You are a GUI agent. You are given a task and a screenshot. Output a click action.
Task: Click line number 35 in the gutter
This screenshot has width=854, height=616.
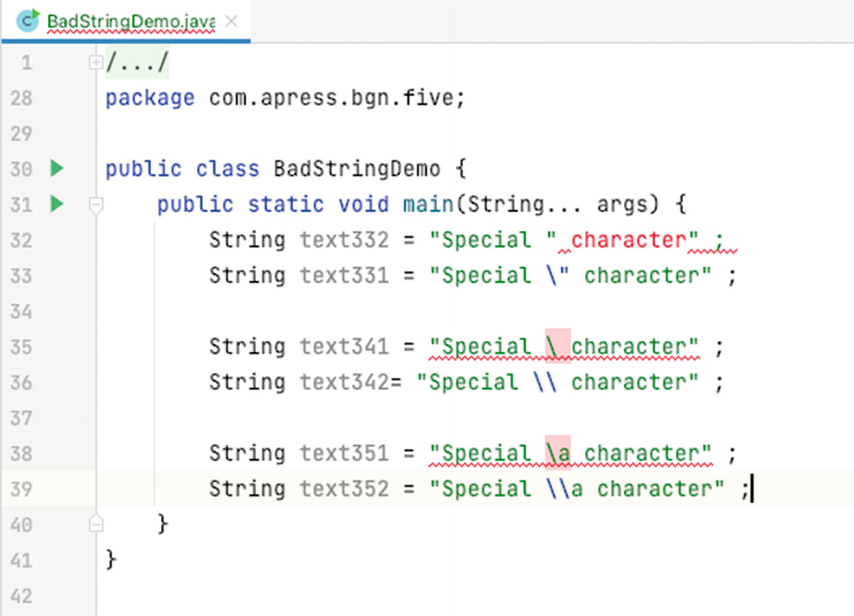(x=21, y=347)
